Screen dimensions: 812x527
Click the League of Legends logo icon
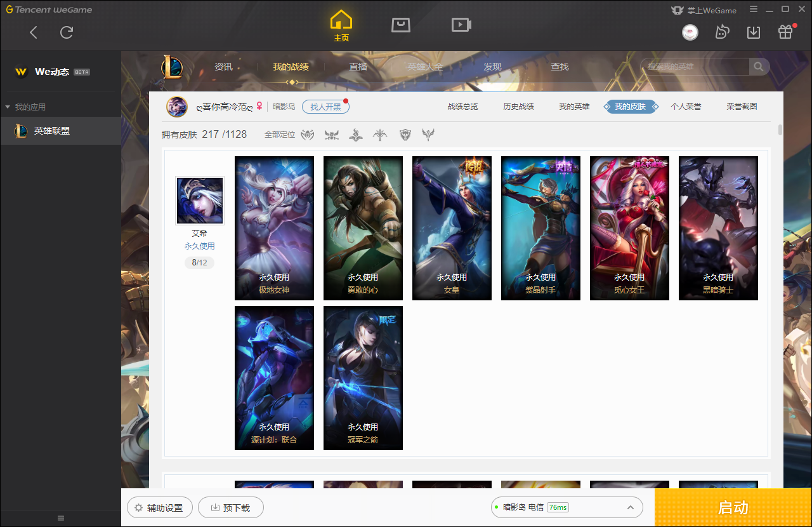172,67
